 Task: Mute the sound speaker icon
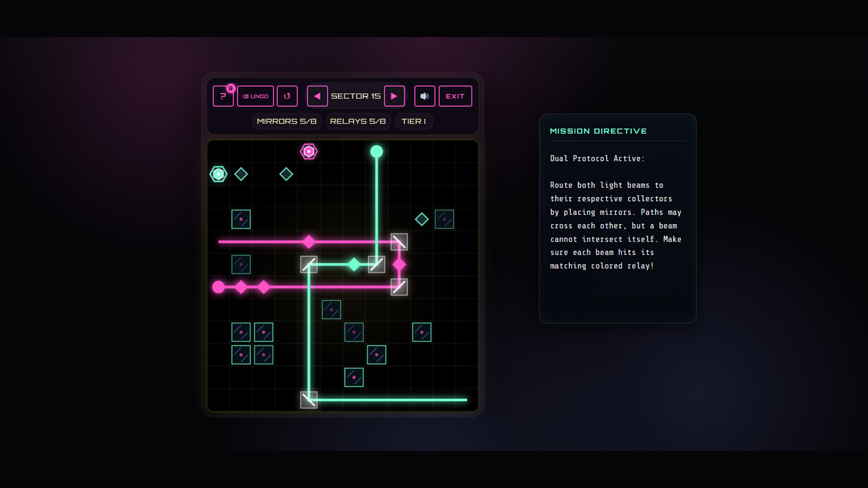tap(425, 96)
